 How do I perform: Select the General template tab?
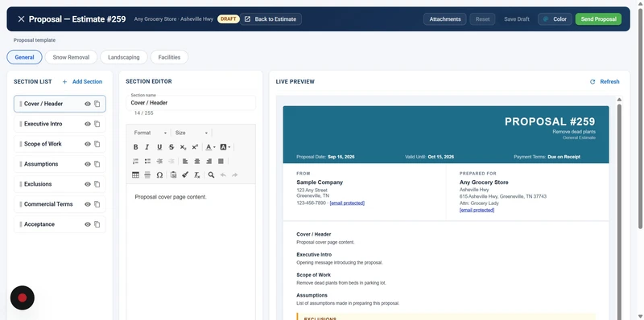pyautogui.click(x=24, y=57)
